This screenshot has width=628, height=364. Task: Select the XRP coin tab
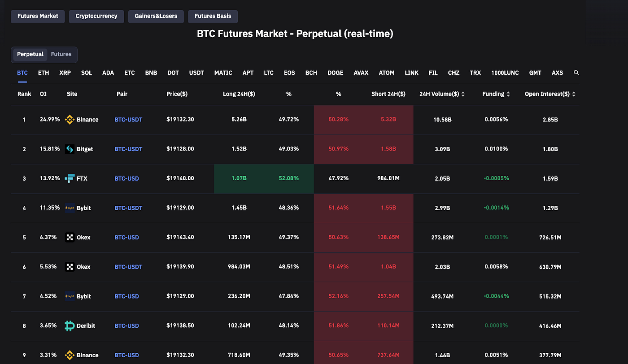tap(65, 73)
